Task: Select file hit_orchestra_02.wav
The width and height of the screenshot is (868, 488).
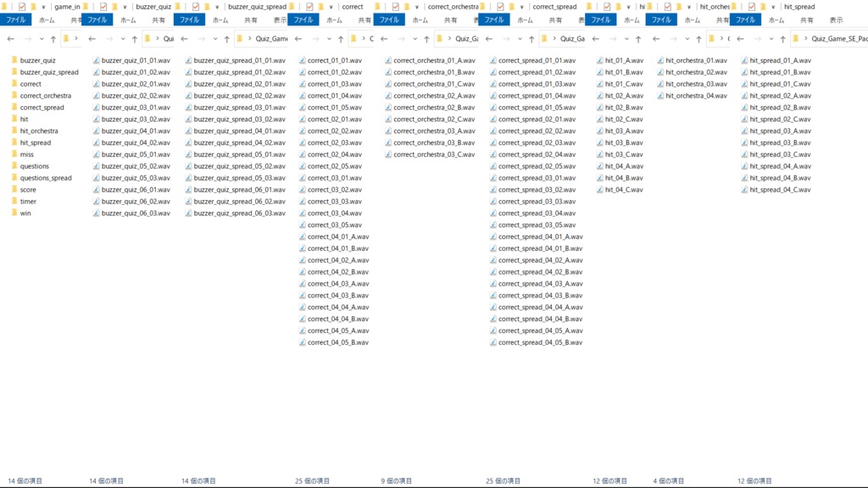Action: (x=696, y=72)
